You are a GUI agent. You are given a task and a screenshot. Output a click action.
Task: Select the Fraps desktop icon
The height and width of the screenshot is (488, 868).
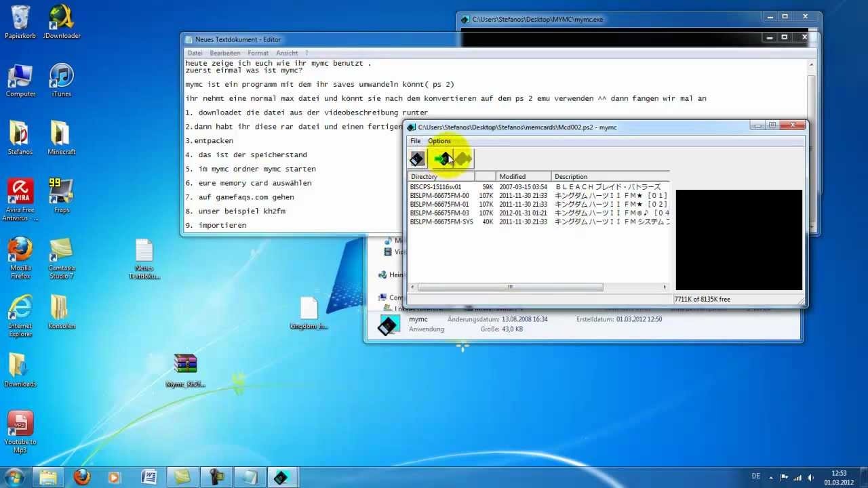(62, 196)
